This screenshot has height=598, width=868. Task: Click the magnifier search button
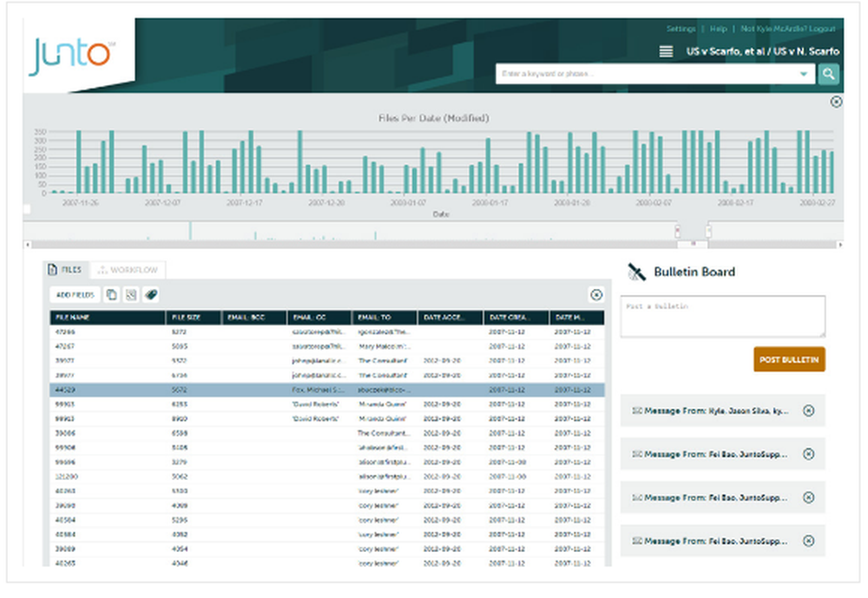[x=829, y=74]
